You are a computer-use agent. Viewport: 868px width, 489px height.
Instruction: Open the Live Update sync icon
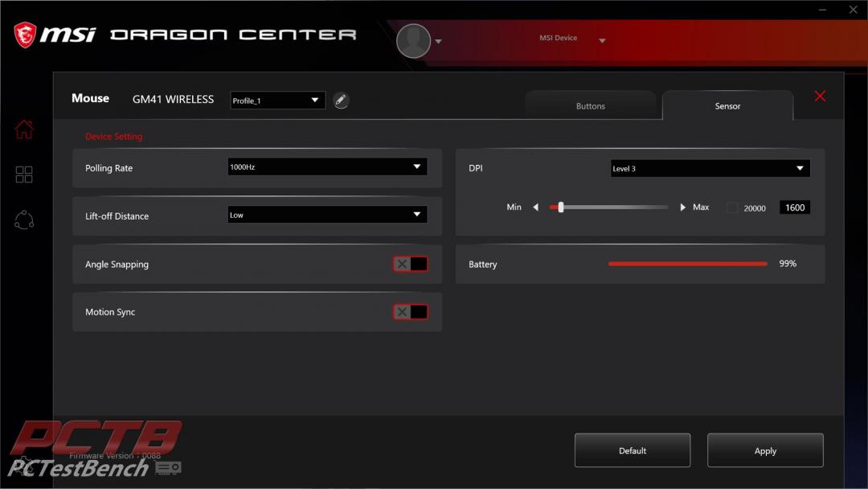tap(24, 220)
